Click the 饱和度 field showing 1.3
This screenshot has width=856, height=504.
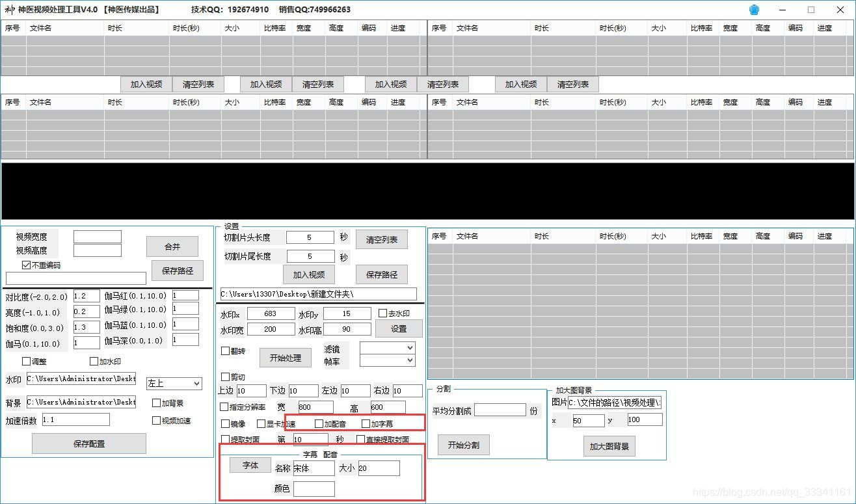click(x=87, y=327)
